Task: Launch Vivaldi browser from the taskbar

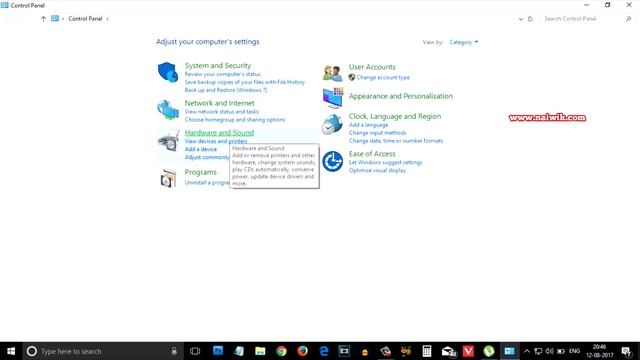Action: click(468, 351)
